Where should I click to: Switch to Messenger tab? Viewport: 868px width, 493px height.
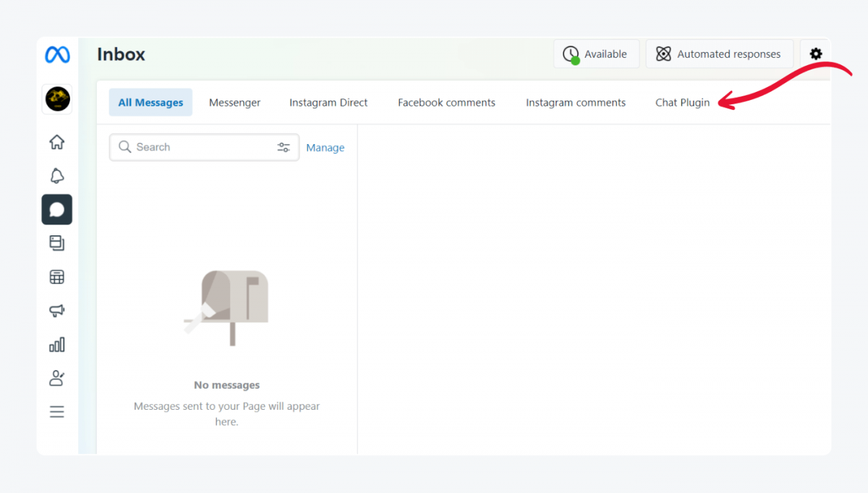pyautogui.click(x=235, y=103)
